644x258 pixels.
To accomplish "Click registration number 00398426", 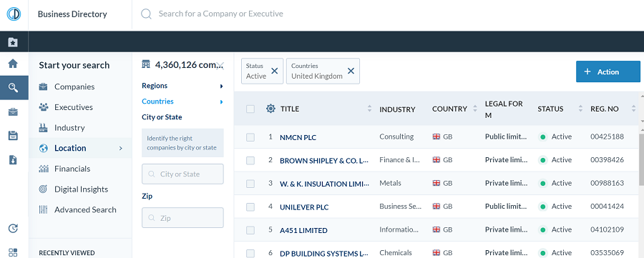I will click(x=607, y=159).
